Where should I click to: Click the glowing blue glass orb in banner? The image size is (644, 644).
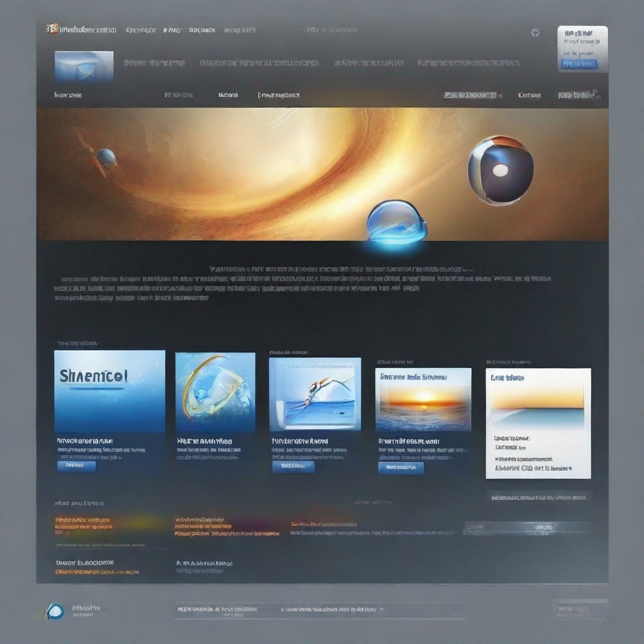397,222
